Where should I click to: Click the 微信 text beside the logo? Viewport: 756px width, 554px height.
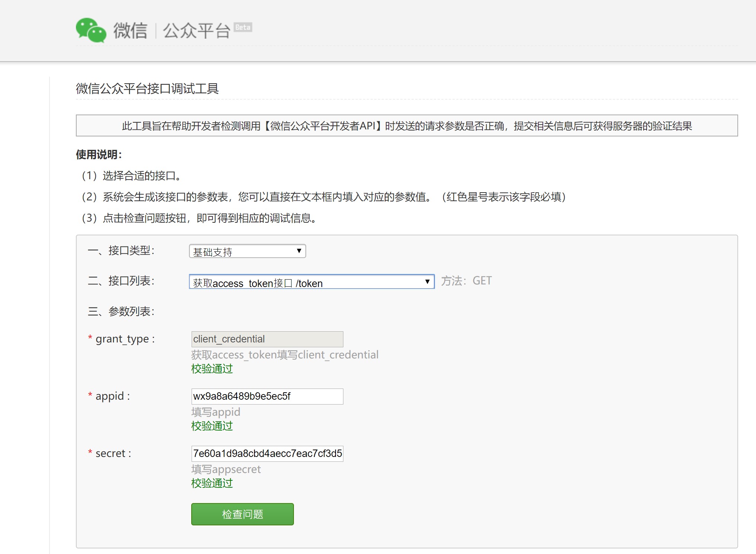pos(130,30)
